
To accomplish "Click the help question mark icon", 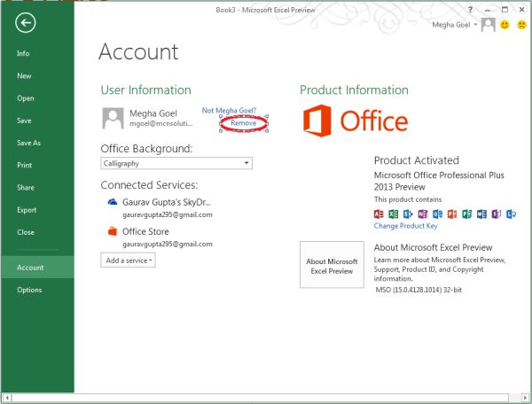I will tap(470, 10).
